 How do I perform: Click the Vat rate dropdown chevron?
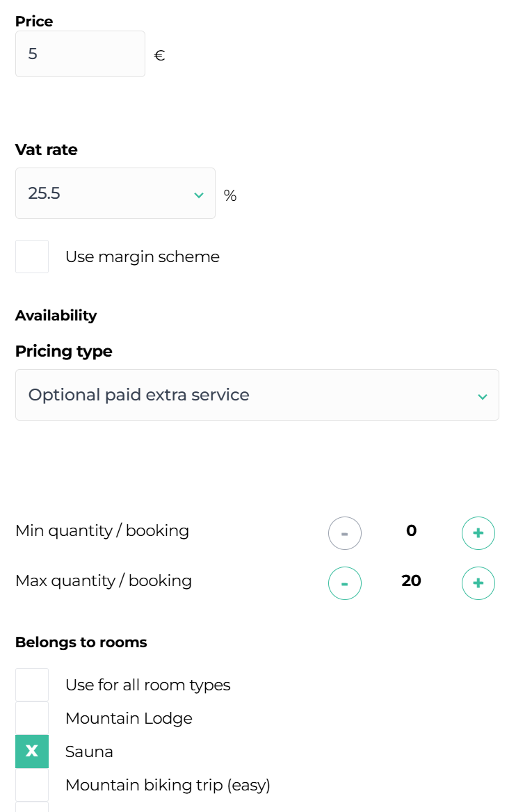pyautogui.click(x=199, y=195)
